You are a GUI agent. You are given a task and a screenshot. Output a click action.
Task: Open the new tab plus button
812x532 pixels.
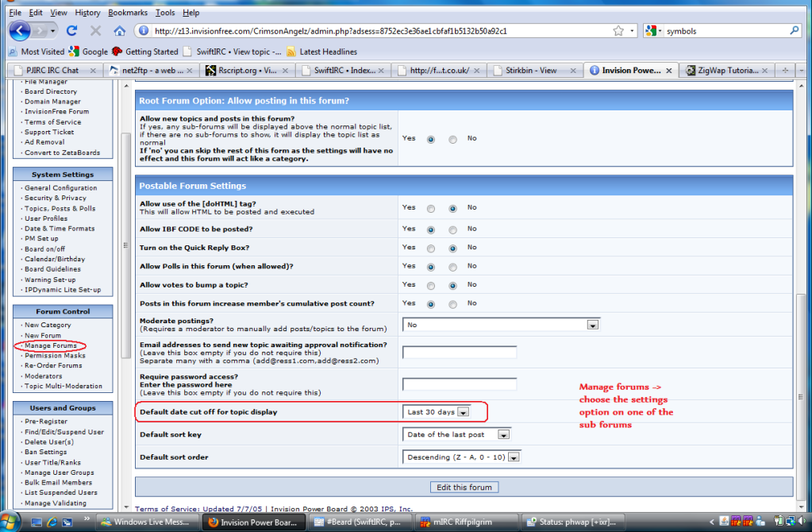[x=786, y=70]
